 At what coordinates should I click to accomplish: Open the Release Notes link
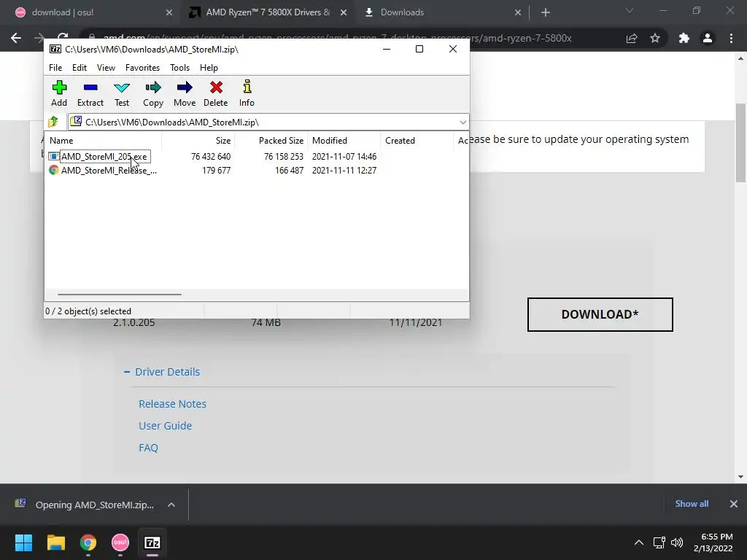[172, 404]
